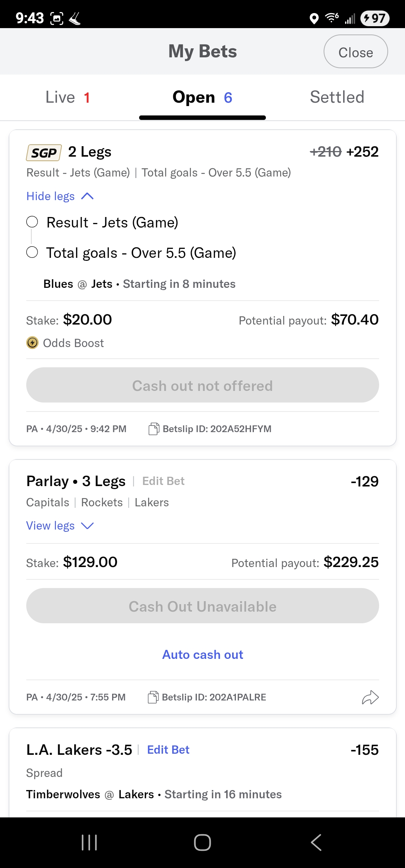Close the My Bets screen
405x868 pixels.
click(355, 52)
